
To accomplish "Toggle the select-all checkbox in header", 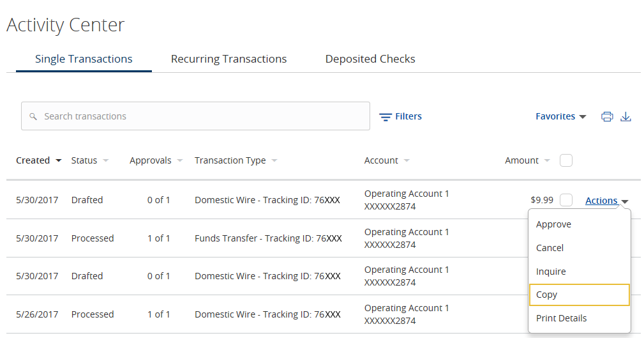I will click(x=566, y=160).
